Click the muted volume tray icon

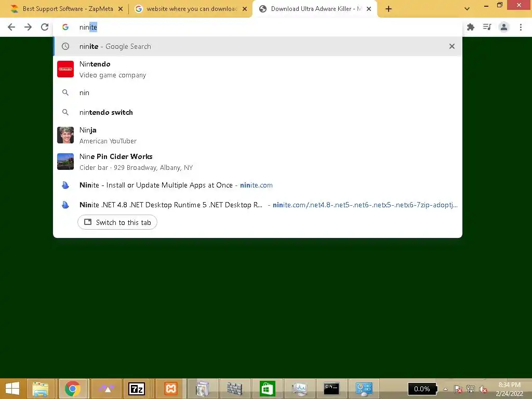tap(483, 389)
